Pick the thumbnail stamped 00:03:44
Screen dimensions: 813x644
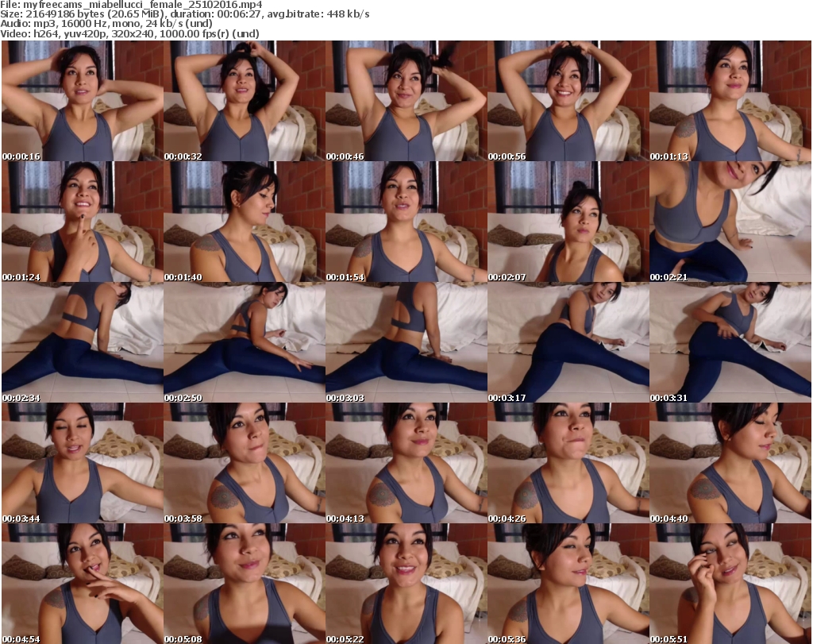tap(83, 463)
